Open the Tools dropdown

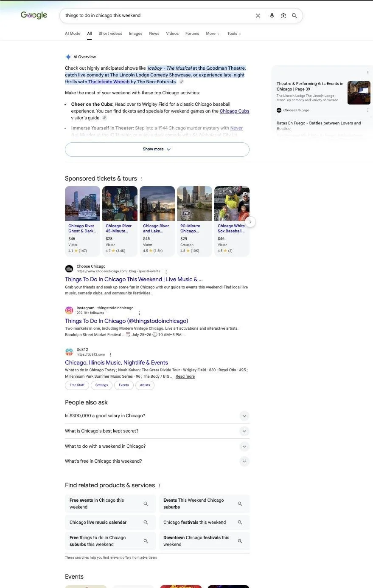pos(234,34)
